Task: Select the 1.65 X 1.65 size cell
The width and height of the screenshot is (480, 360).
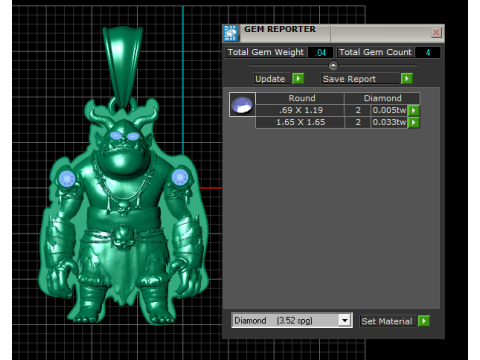Action: point(300,122)
